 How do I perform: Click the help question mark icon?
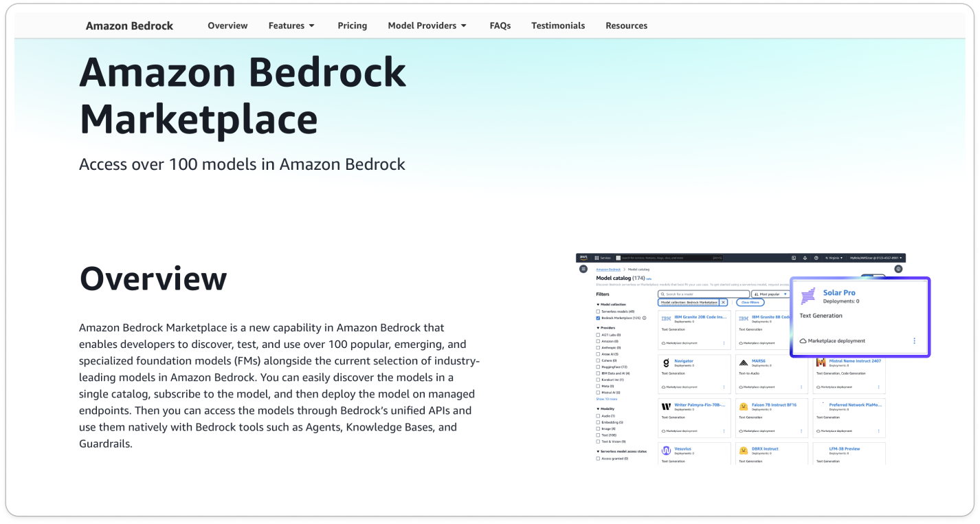tap(816, 258)
